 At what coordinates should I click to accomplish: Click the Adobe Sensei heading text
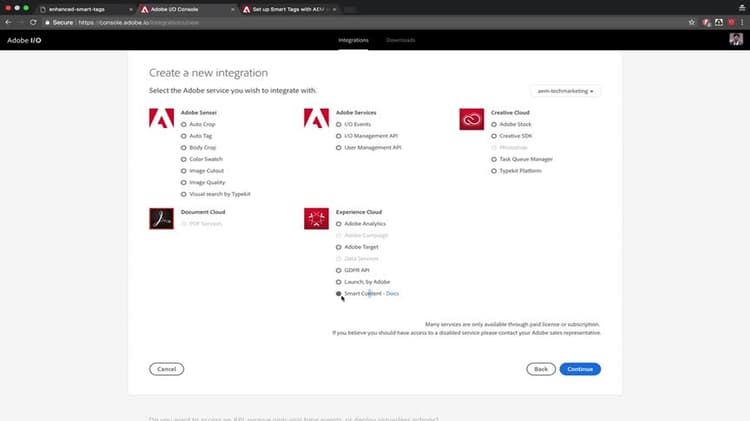[199, 112]
